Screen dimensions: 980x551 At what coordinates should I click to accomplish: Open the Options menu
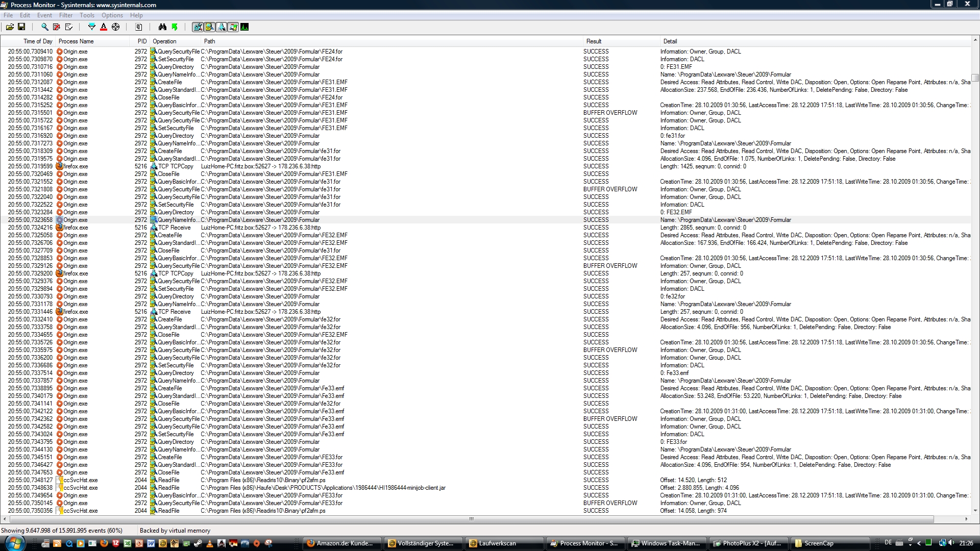pyautogui.click(x=112, y=15)
